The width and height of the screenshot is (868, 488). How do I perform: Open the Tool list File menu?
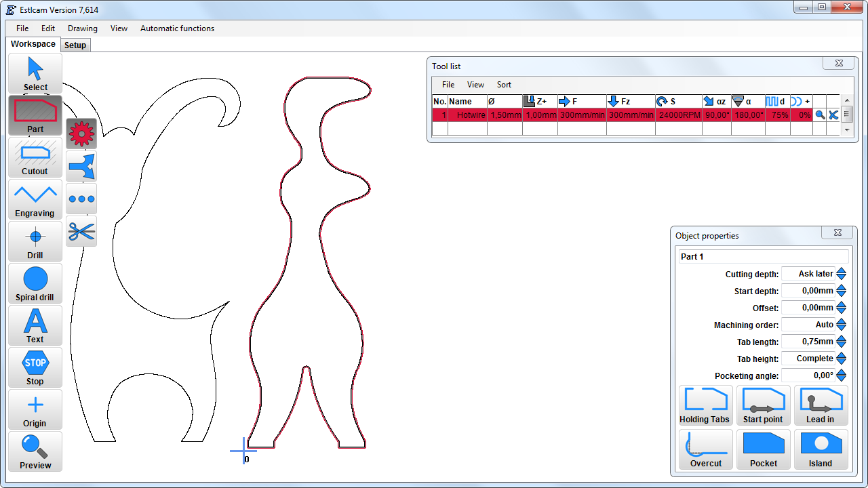point(448,85)
